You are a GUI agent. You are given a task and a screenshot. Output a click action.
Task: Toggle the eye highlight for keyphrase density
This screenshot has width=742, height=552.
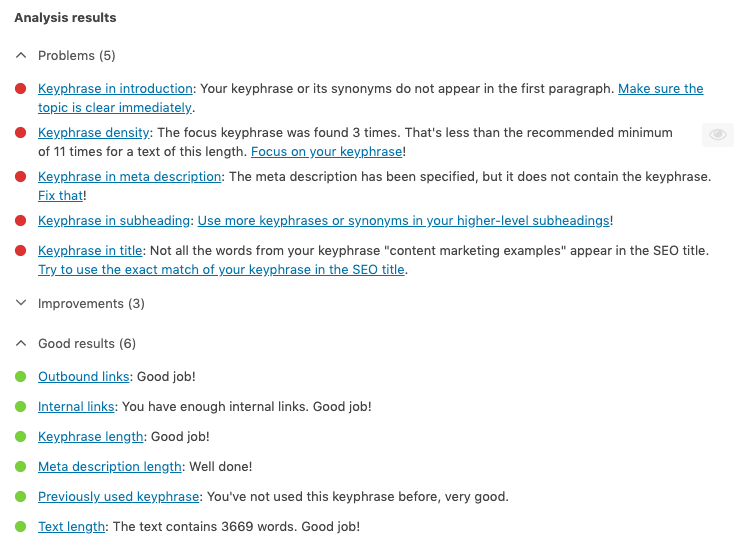click(718, 135)
